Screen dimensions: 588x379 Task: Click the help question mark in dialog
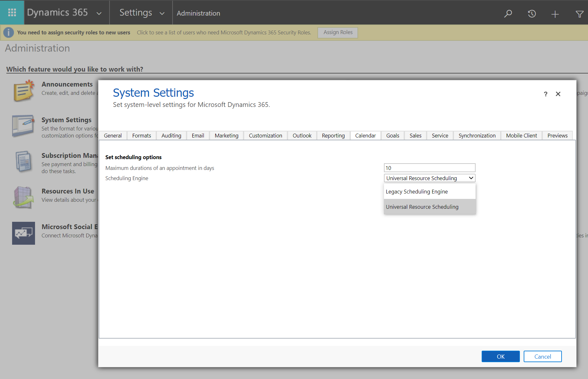coord(546,94)
